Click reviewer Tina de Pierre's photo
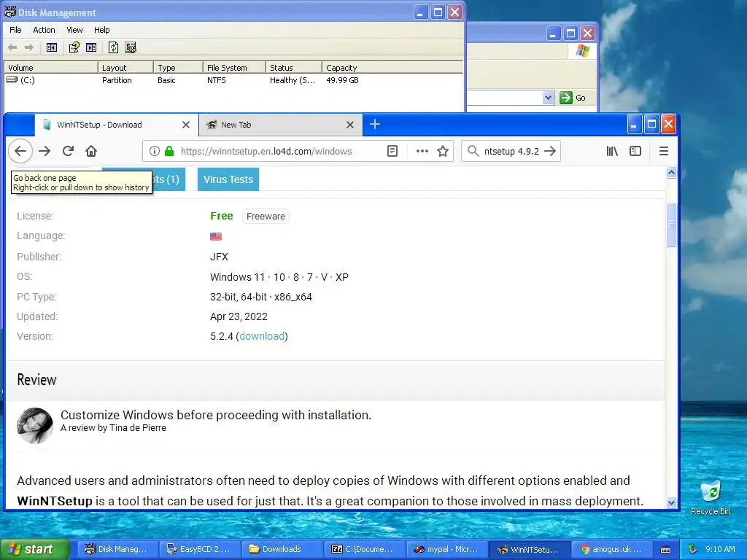The width and height of the screenshot is (747, 560). pos(35,425)
